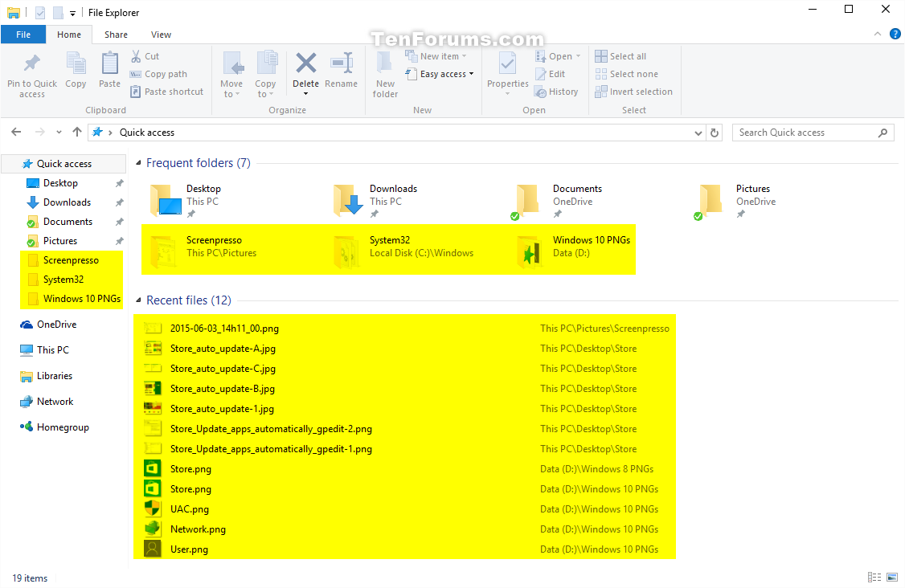Select Downloads in Quick access tree
Viewport: 905px width, 588px height.
[x=67, y=202]
